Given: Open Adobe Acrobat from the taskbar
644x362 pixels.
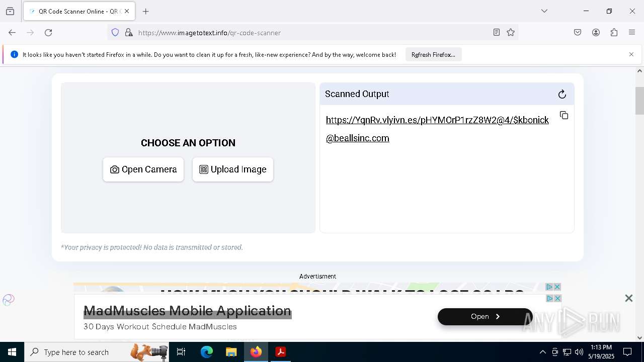Looking at the screenshot, I should (281, 352).
